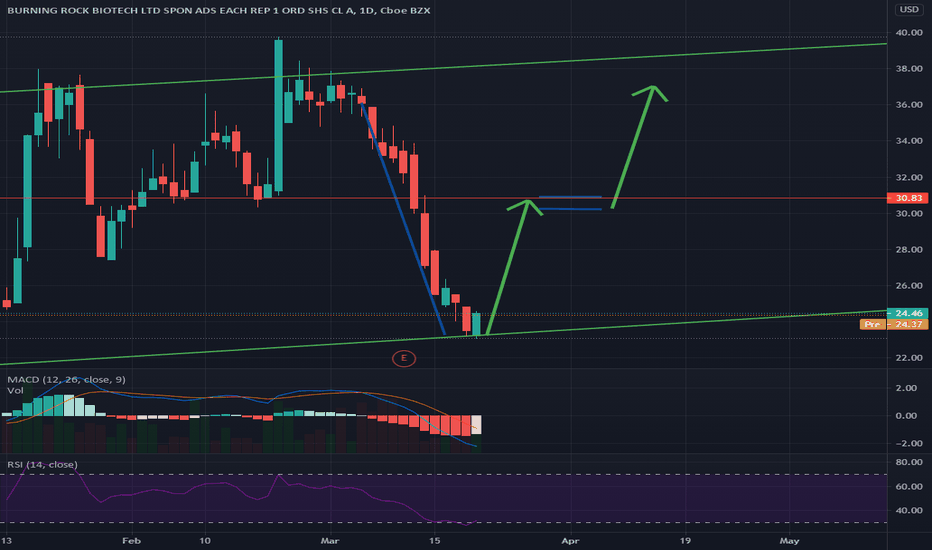Viewport: 932px width, 550px height.
Task: Click the Mar date axis label
Action: tap(329, 540)
